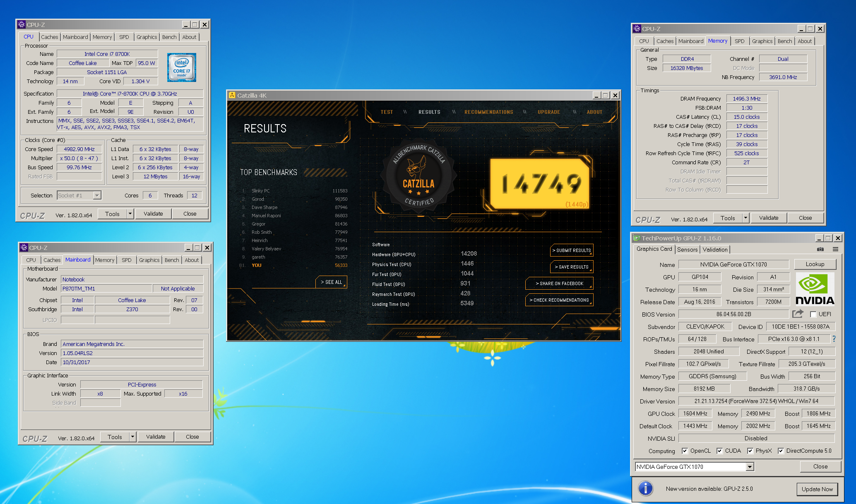Toggle the UEFI checkbox
This screenshot has width=856, height=504.
[813, 314]
